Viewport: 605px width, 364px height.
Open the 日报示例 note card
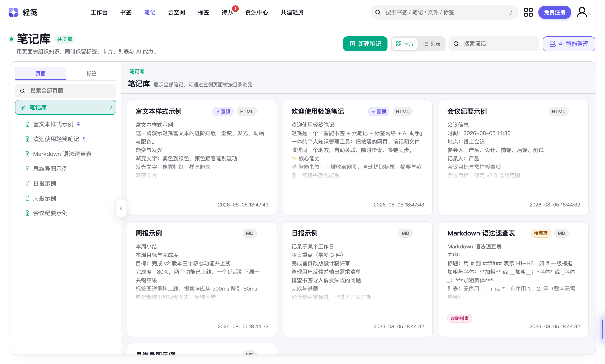tap(358, 279)
